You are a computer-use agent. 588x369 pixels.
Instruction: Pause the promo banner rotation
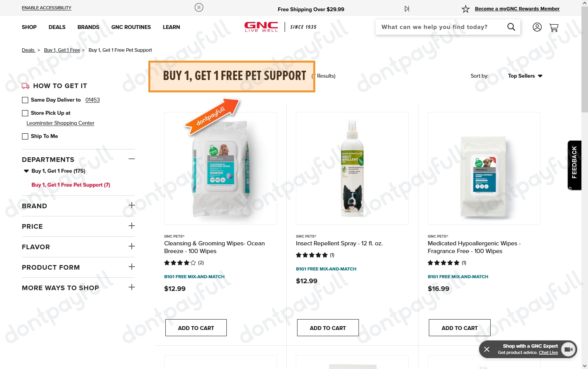click(x=199, y=7)
